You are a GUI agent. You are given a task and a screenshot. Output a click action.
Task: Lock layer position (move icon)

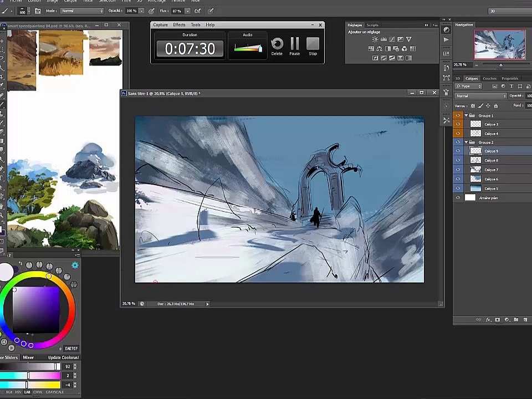(x=488, y=106)
